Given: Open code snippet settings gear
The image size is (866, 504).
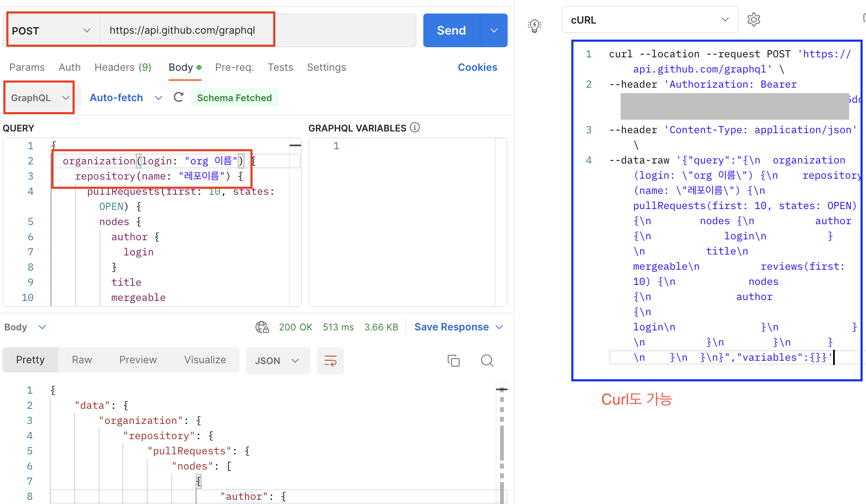Looking at the screenshot, I should point(753,19).
